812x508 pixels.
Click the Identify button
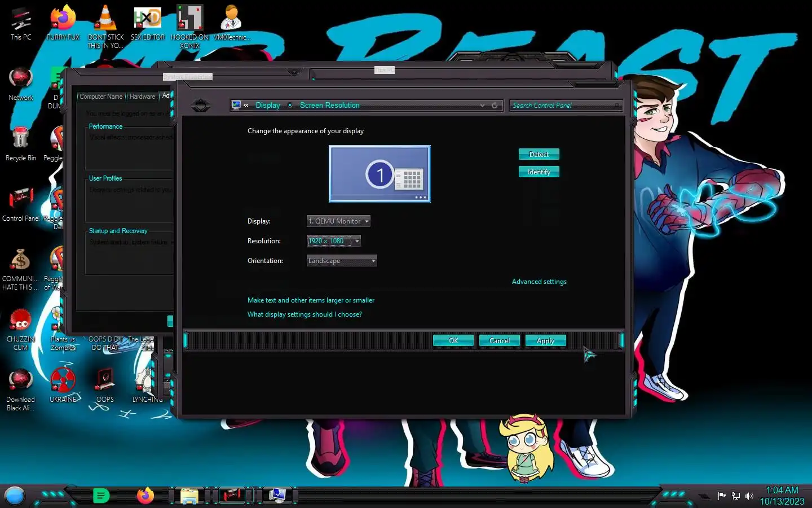539,172
